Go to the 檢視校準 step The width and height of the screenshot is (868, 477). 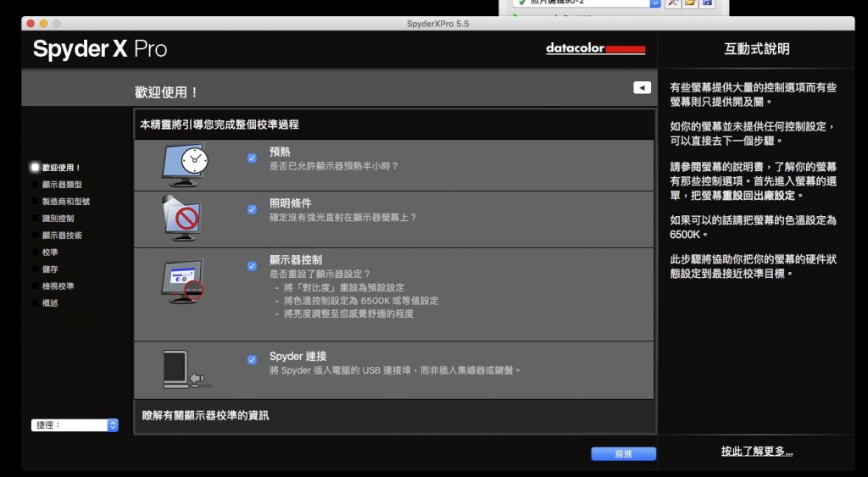(x=58, y=286)
